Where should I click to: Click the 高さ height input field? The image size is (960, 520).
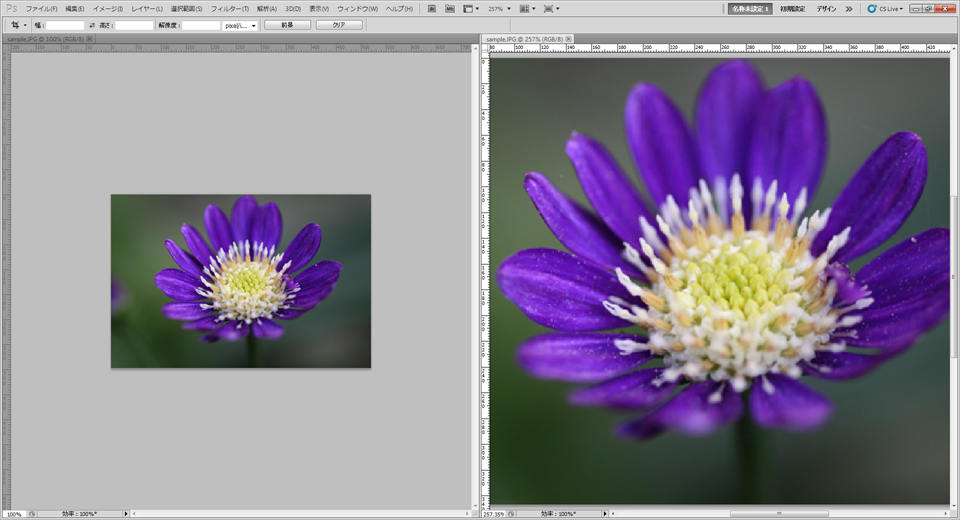[x=134, y=25]
